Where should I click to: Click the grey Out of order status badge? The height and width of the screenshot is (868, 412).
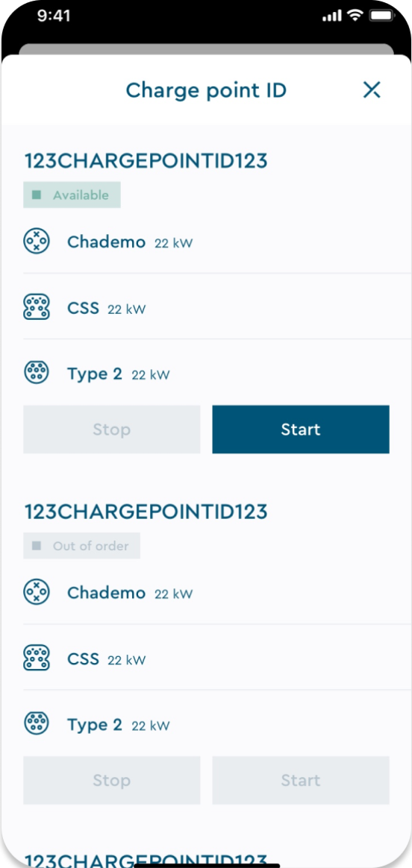[x=81, y=546]
